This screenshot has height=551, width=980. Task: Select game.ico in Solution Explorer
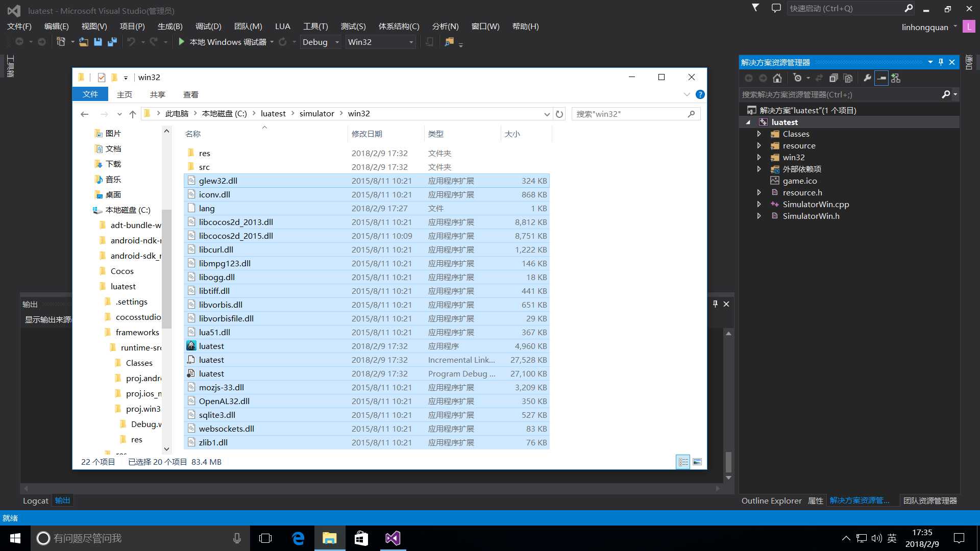click(799, 181)
